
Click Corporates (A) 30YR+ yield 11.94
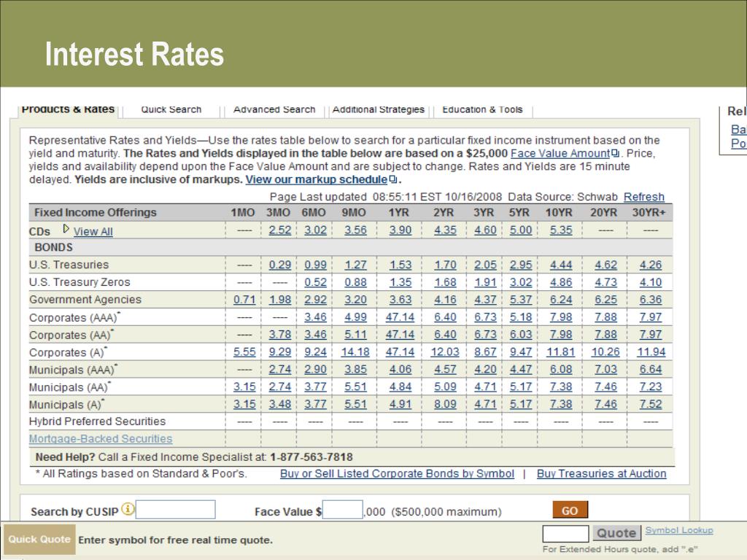coord(651,352)
